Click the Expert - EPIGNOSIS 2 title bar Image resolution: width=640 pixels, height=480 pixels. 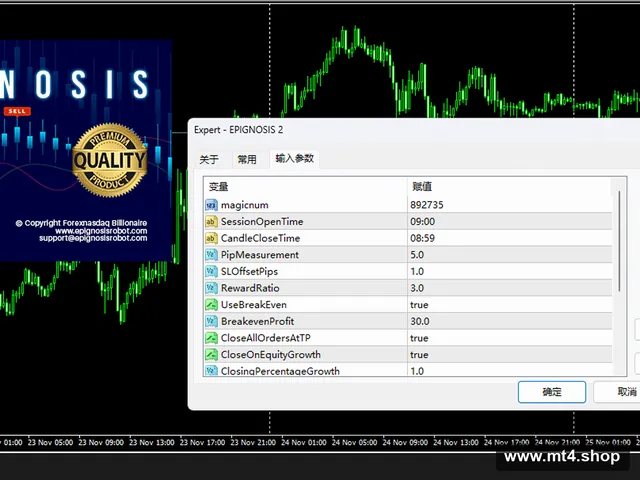tap(414, 130)
